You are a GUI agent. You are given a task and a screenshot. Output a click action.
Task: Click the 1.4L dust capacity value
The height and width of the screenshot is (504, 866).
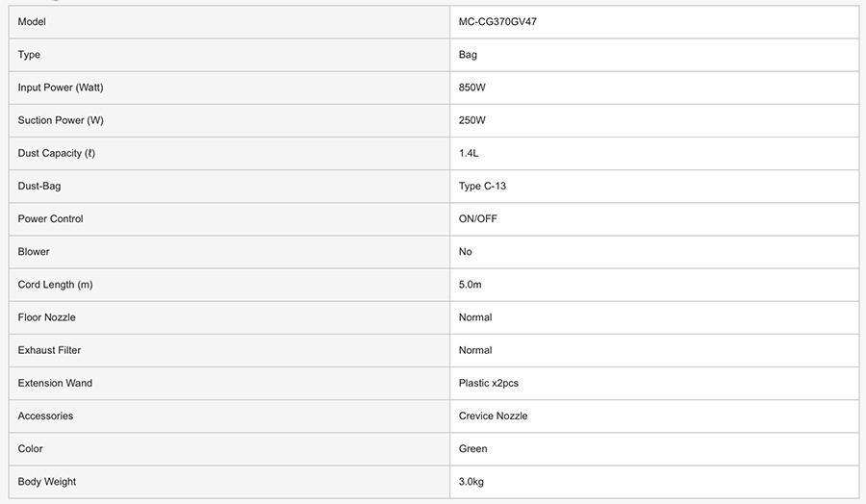click(469, 153)
